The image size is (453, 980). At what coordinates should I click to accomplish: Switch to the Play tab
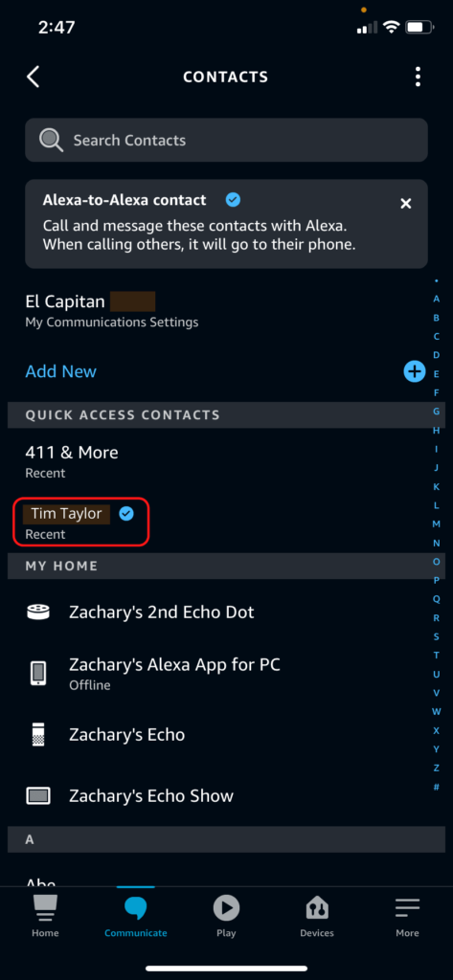pyautogui.click(x=226, y=916)
